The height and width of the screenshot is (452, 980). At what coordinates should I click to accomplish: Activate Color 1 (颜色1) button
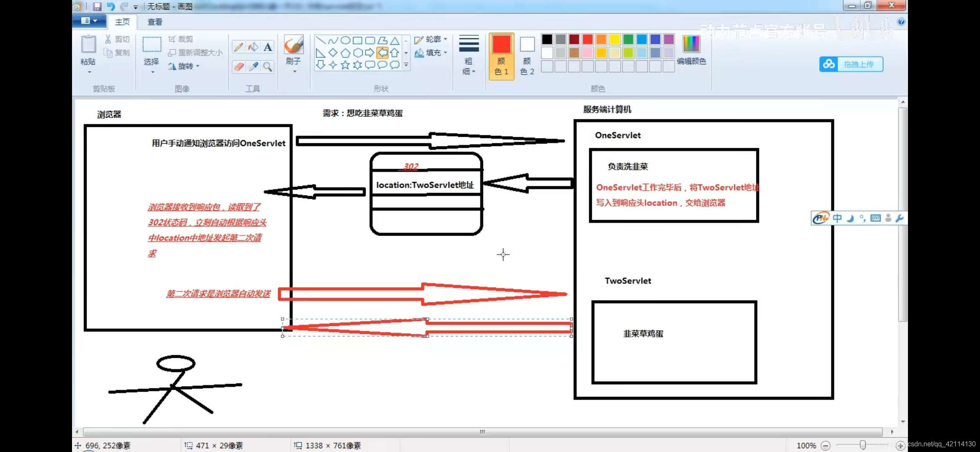501,56
